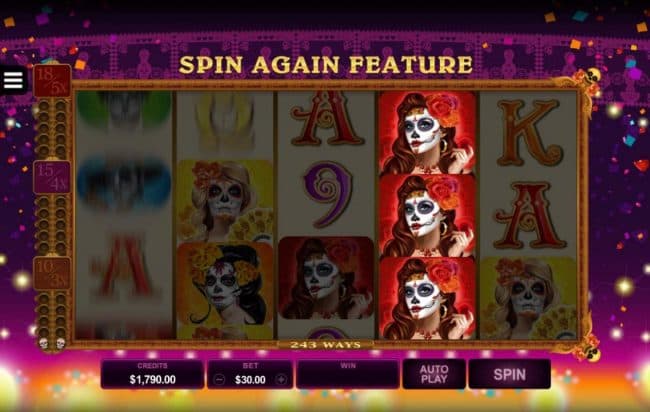Select the 10/3x multiplier marker

coord(52,273)
